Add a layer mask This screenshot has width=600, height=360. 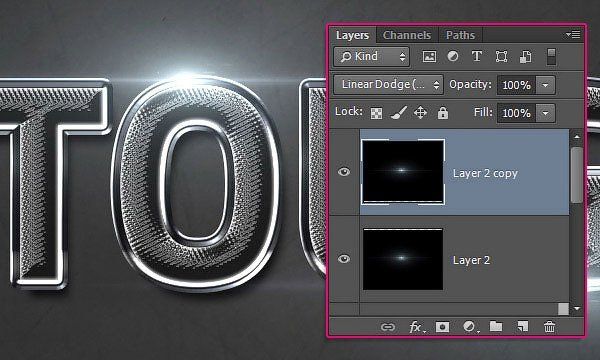[442, 327]
